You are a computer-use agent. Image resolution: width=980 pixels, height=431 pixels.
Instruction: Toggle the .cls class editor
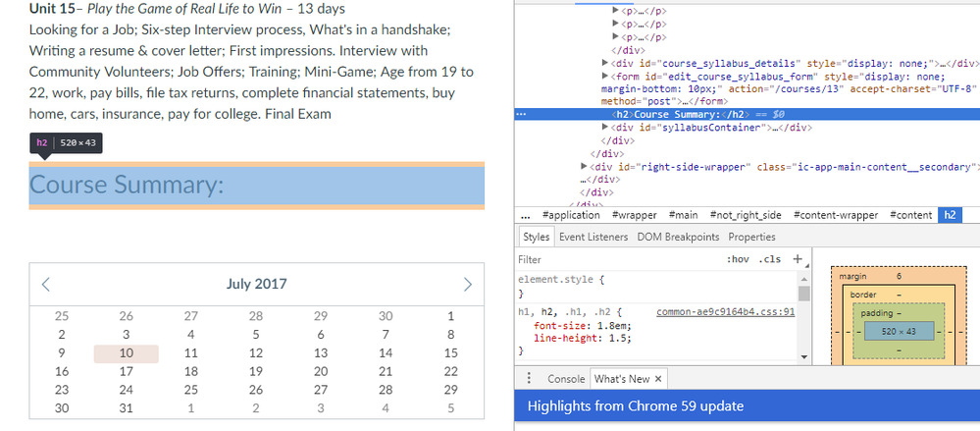pyautogui.click(x=769, y=260)
